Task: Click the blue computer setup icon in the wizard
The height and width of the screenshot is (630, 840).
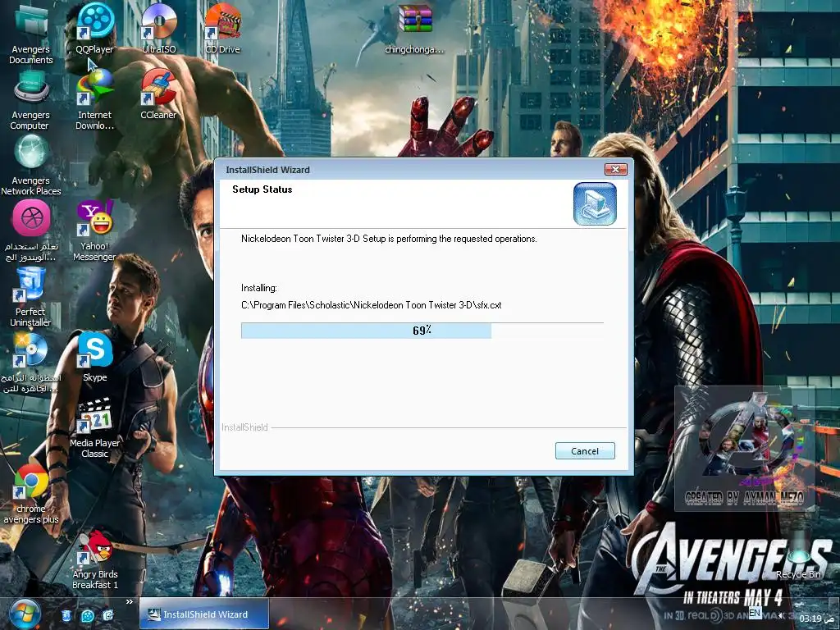Action: click(595, 203)
